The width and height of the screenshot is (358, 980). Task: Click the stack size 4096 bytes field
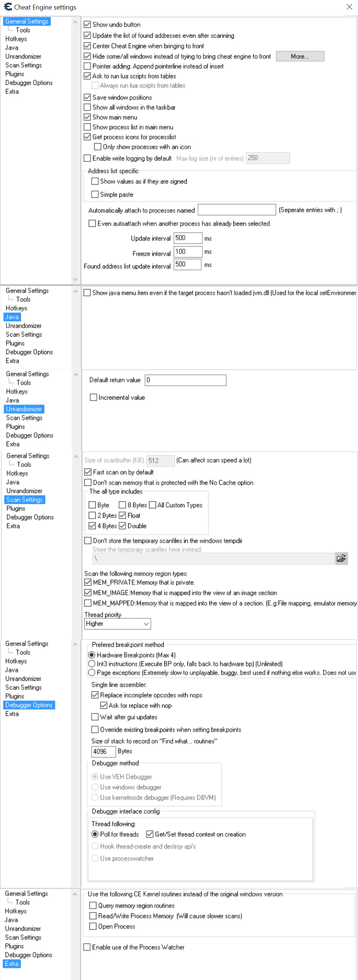[x=103, y=751]
